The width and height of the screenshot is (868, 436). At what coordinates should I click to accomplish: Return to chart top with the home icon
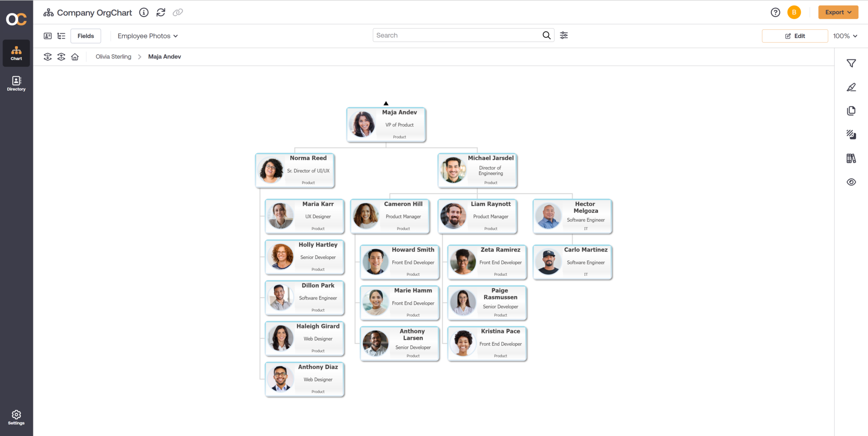pos(75,56)
